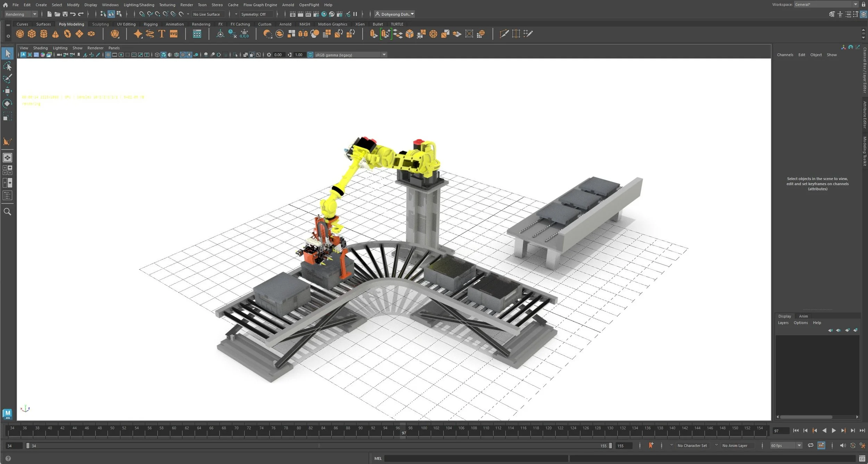Image resolution: width=868 pixels, height=464 pixels.
Task: Click the IPR render icon
Action: pyautogui.click(x=308, y=14)
